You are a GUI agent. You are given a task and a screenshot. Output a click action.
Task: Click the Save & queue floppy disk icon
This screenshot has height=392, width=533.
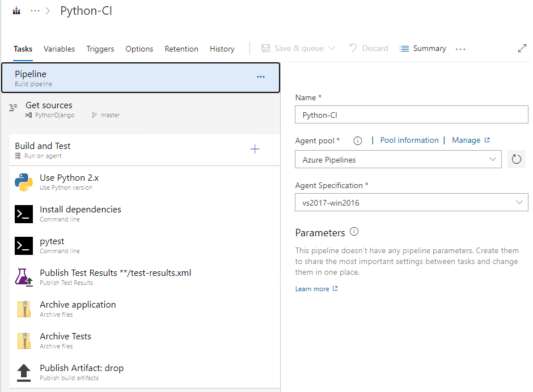click(x=265, y=48)
